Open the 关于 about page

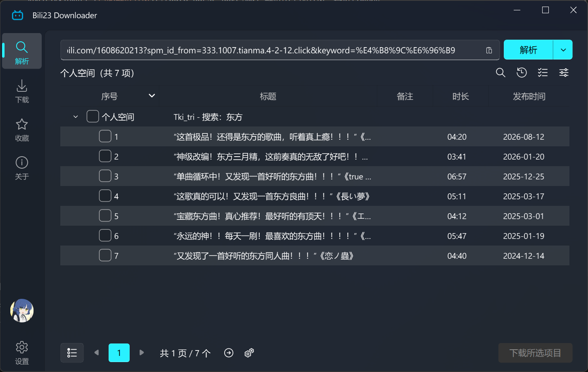(x=22, y=168)
